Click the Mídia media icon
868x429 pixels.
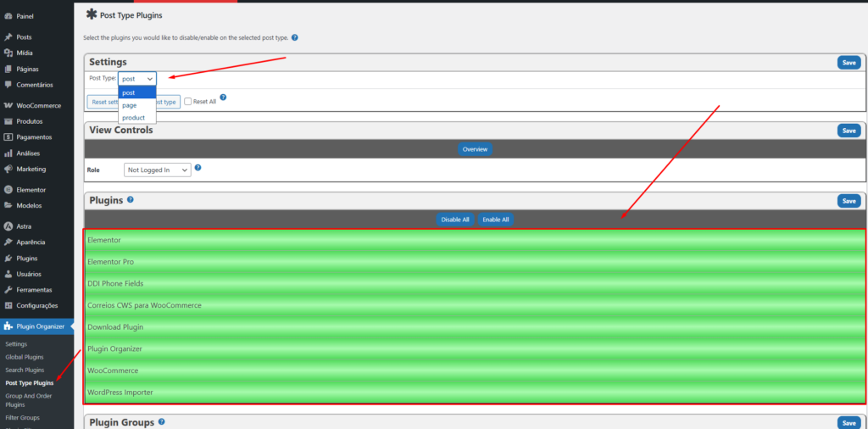coord(8,53)
